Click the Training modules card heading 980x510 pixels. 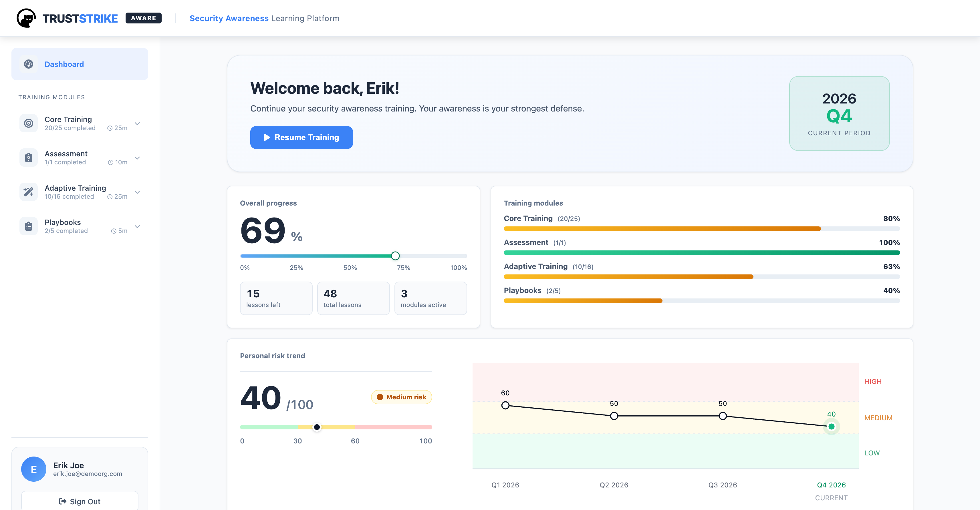tap(533, 203)
